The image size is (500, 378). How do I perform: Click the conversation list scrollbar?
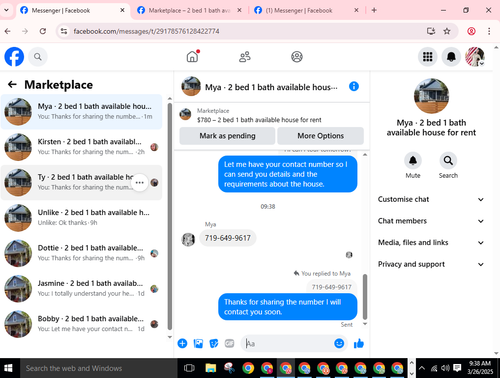tap(170, 217)
